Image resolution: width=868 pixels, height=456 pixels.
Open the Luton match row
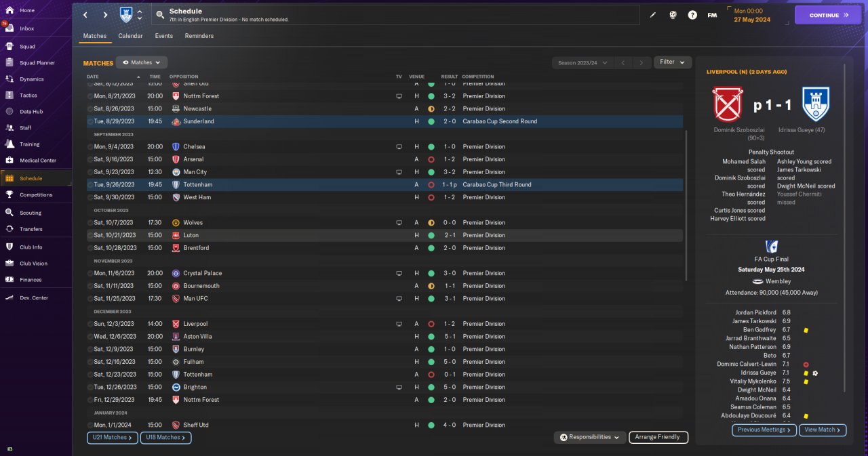tap(384, 235)
